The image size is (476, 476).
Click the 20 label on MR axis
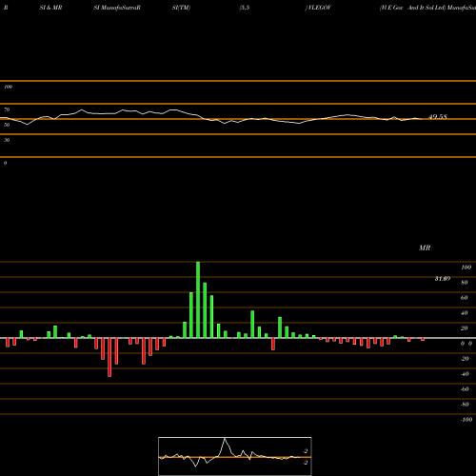[x=465, y=328]
